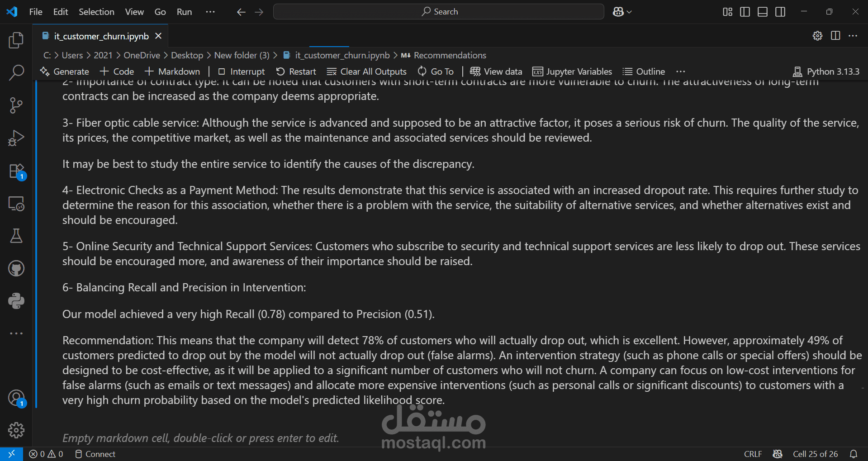
Task: Show errors and warnings in status bar
Action: (46, 454)
